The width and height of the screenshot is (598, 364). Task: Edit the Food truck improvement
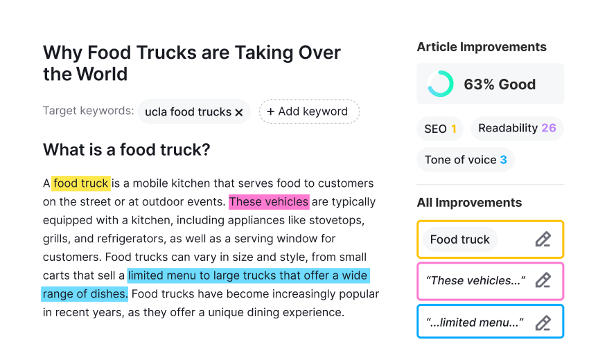click(543, 239)
